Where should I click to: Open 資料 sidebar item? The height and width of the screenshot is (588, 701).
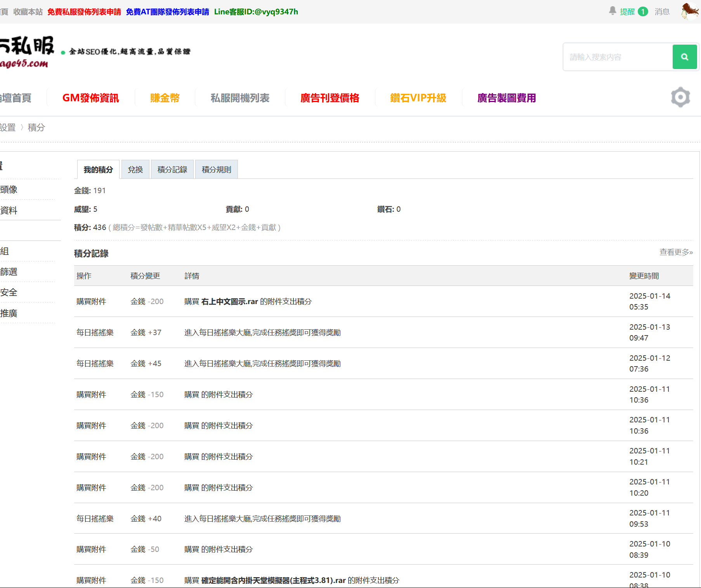[x=9, y=210]
